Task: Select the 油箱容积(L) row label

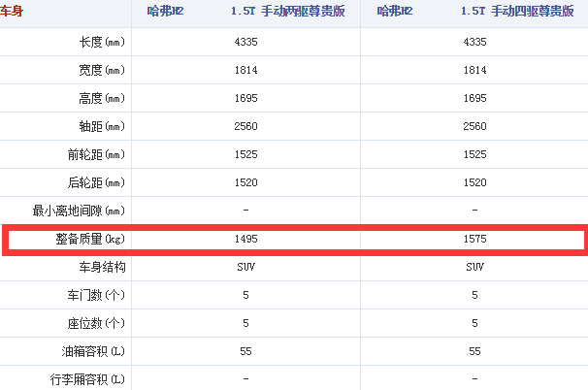Action: pos(93,351)
